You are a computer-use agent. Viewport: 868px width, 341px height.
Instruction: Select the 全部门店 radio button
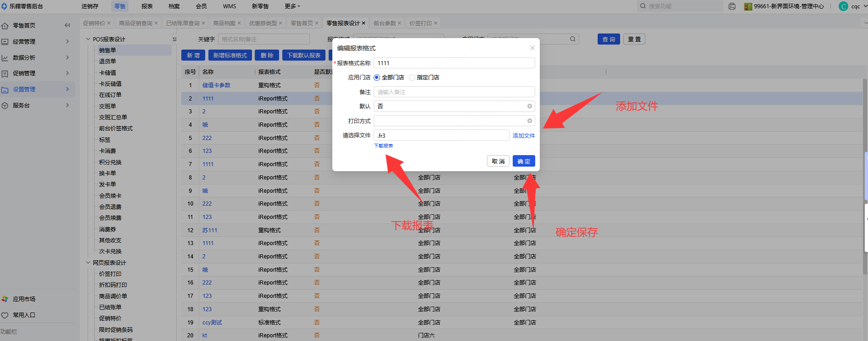(x=377, y=78)
